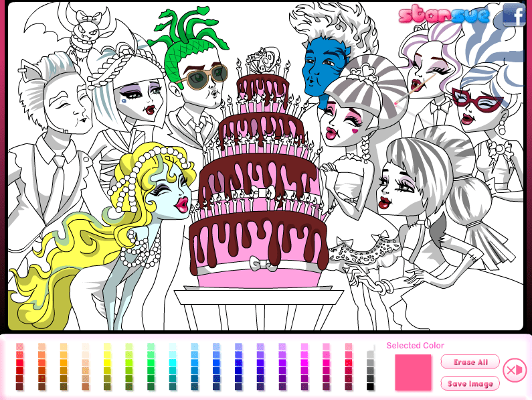The image size is (532, 400).
Task: Toggle the sound mute speaker icon
Action: tap(515, 370)
